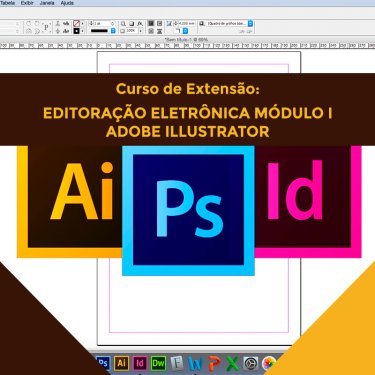Click the stroke weight value field

click(101, 24)
